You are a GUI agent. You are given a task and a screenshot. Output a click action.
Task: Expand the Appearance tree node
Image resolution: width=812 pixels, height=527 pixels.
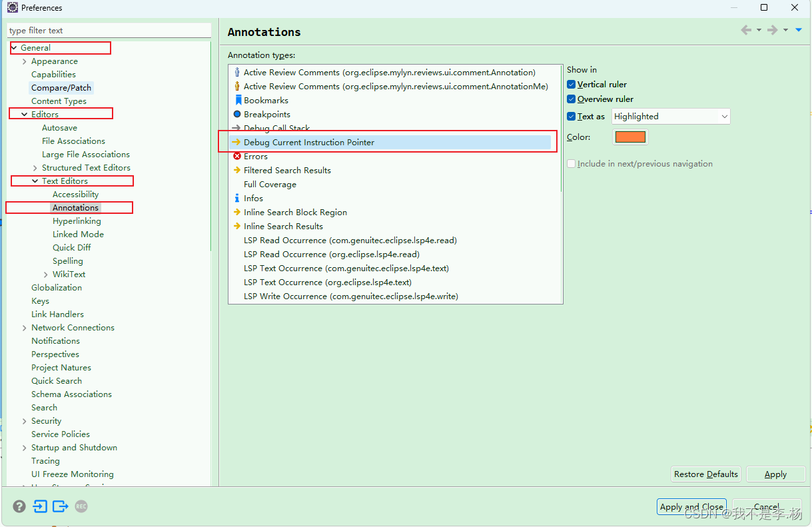point(25,61)
